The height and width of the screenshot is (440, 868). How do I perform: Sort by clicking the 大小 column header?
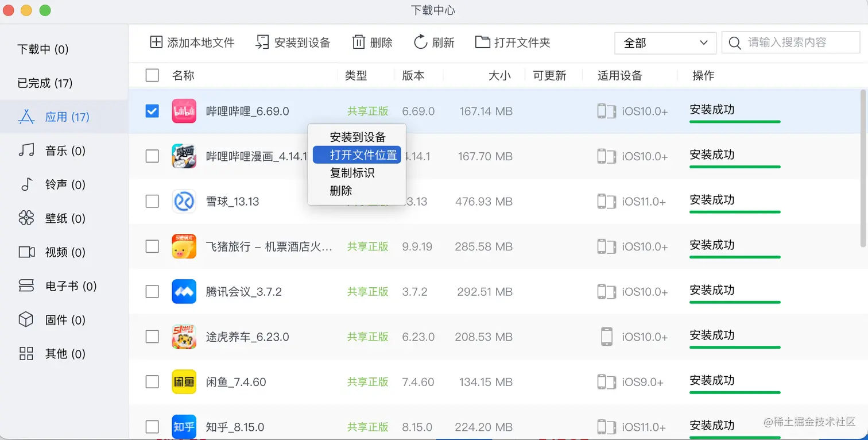click(500, 75)
